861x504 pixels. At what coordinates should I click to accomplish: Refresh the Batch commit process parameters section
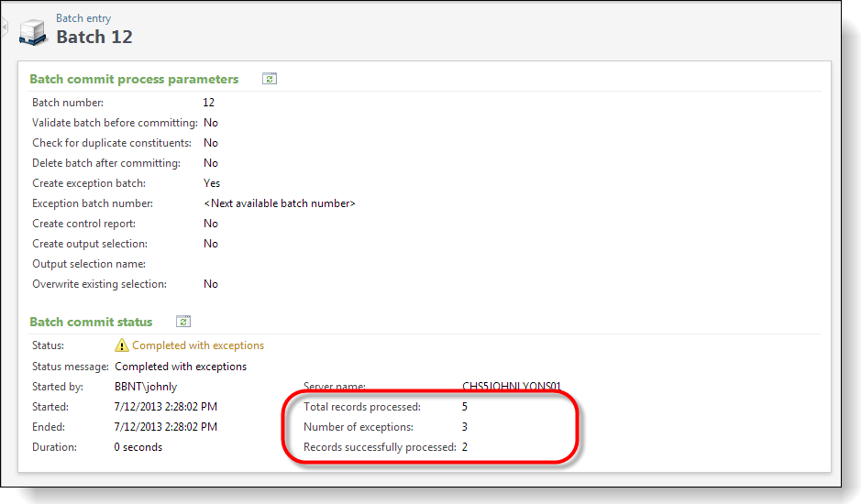point(269,79)
